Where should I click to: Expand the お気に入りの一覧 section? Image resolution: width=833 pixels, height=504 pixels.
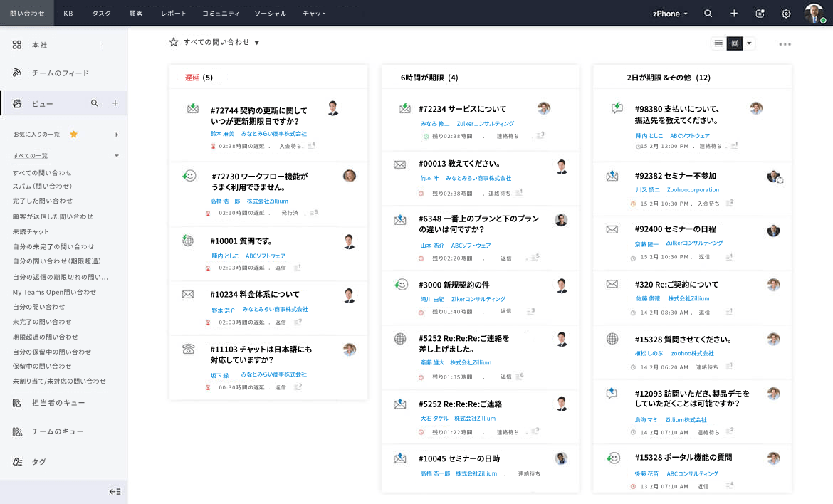point(116,135)
